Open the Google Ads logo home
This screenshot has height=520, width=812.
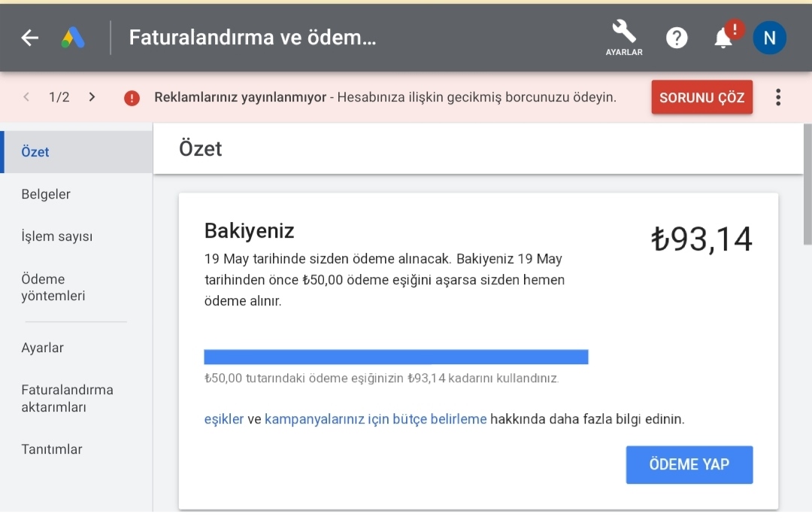[x=73, y=38]
